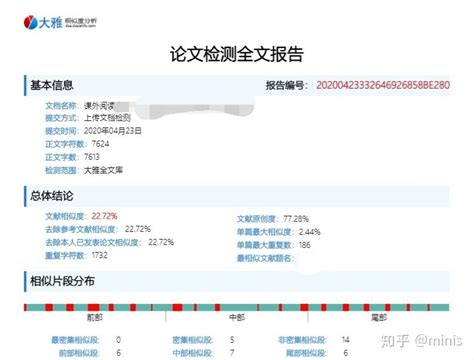Click the 前部相似段 label

tap(79, 353)
